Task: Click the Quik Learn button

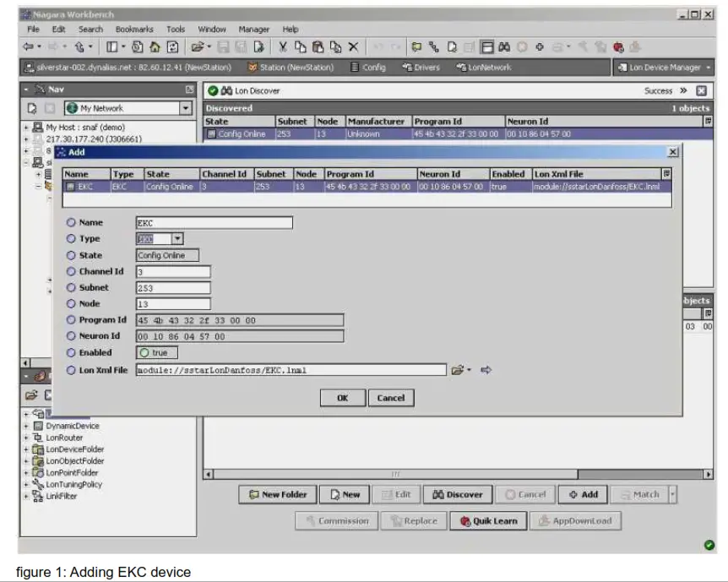Action: pyautogui.click(x=487, y=521)
